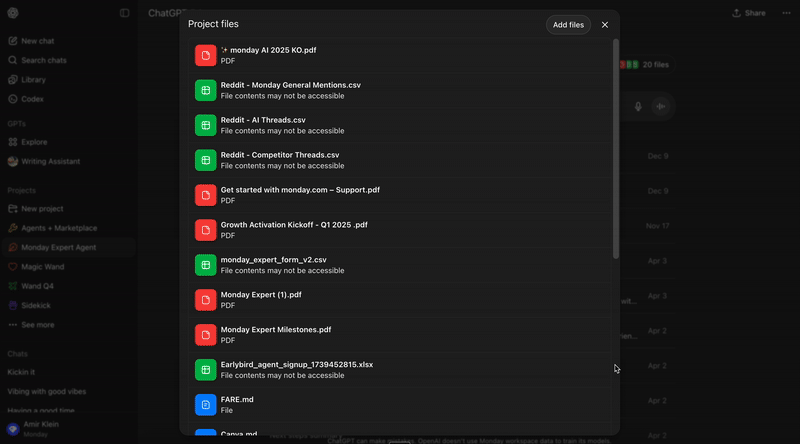Click the PDF icon for Growth Activation Kickoff - Q1 2025
The height and width of the screenshot is (444, 800).
click(x=206, y=230)
